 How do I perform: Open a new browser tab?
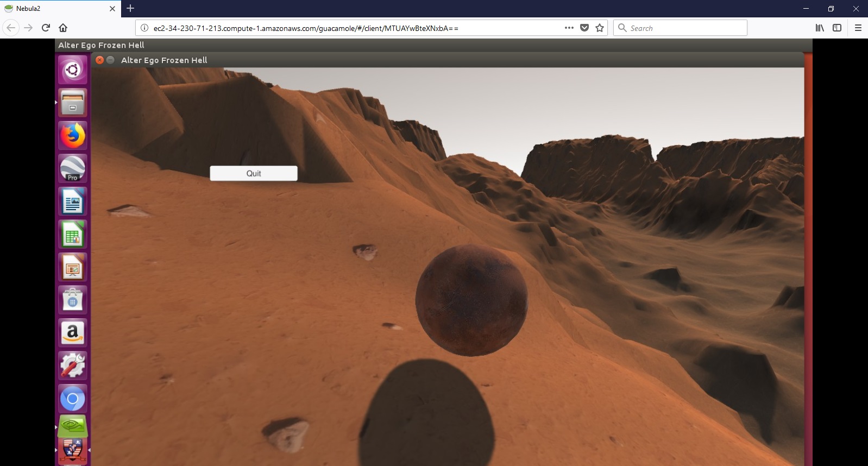[130, 8]
